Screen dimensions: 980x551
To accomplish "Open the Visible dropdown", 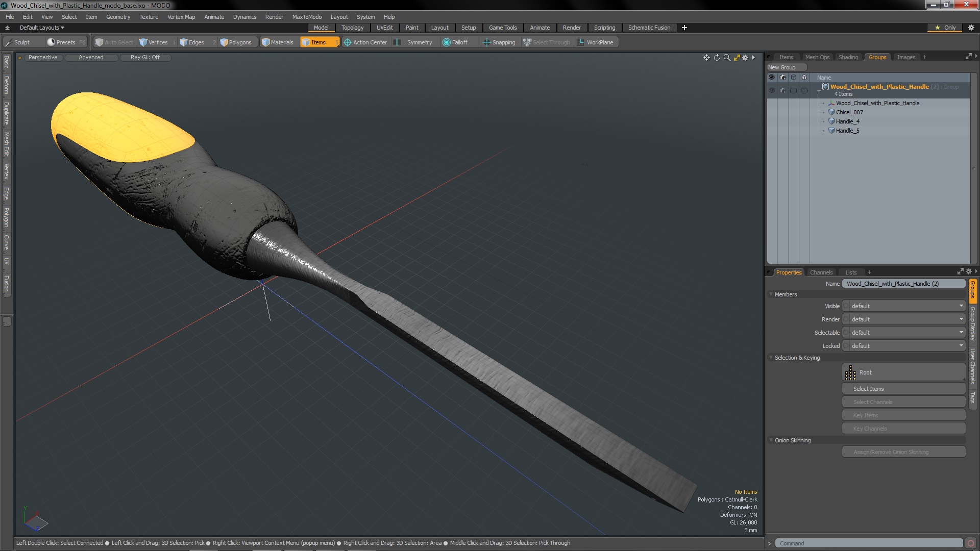I will pos(903,306).
